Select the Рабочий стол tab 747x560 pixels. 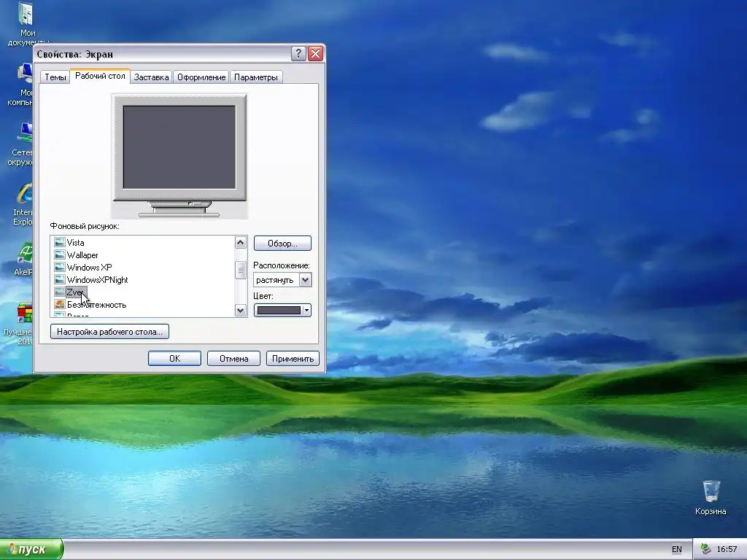tap(100, 76)
